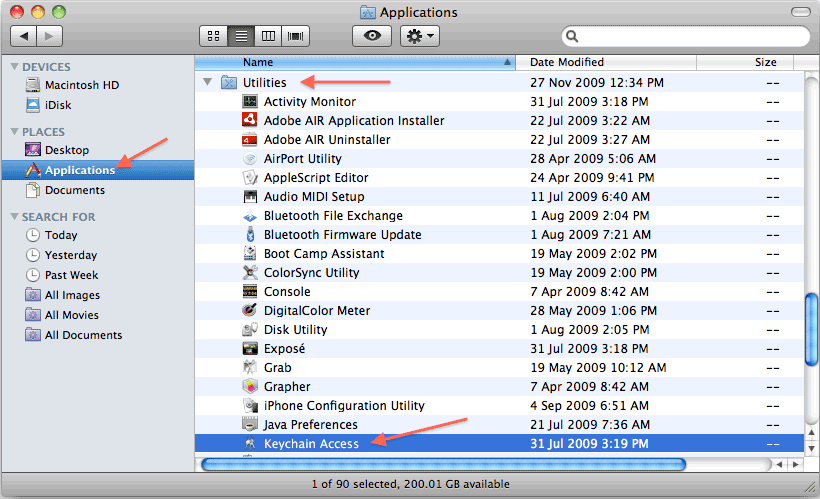Click the Bluetooth Firmware Update icon
This screenshot has width=820, height=499.
pyautogui.click(x=250, y=234)
